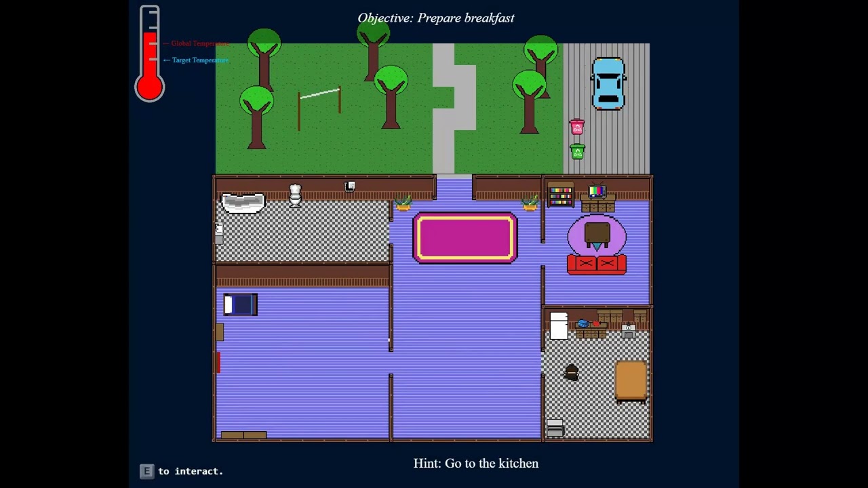
Task: Click the blue car in the driveway
Action: click(x=608, y=83)
